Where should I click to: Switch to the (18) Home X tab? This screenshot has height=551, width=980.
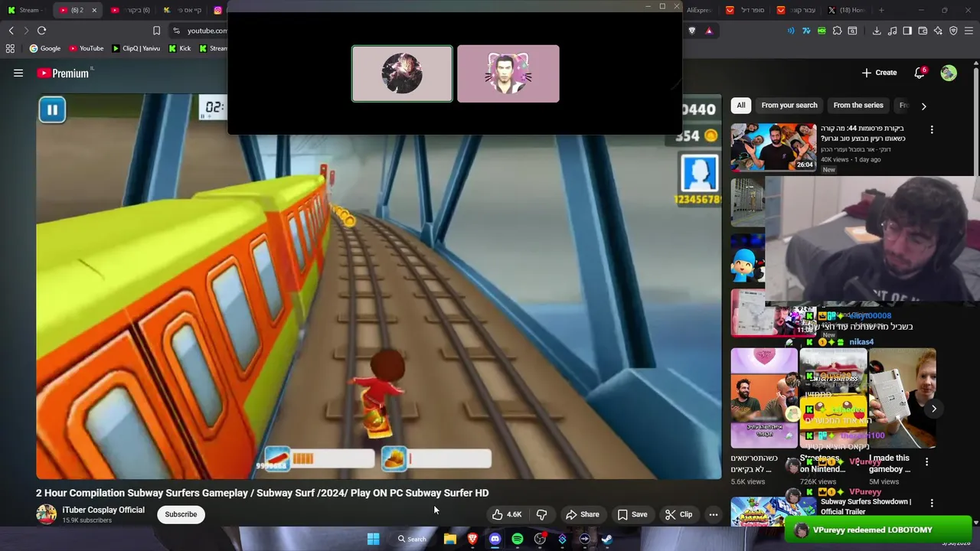(848, 10)
